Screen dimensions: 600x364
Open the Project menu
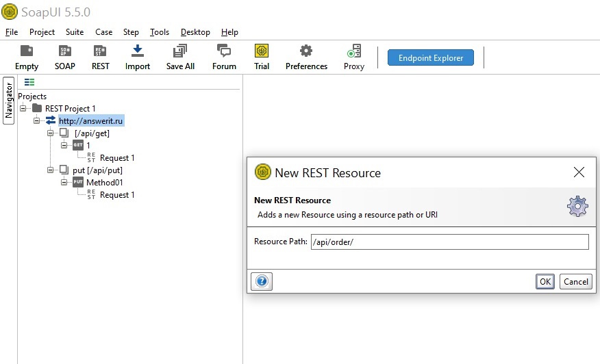point(42,32)
